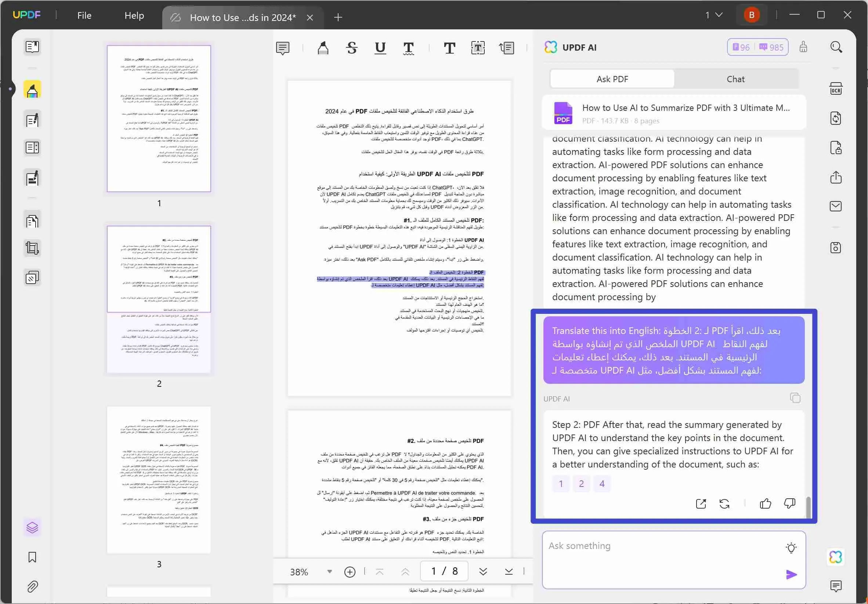Click the thumbs up response button
The image size is (868, 604).
(x=765, y=504)
